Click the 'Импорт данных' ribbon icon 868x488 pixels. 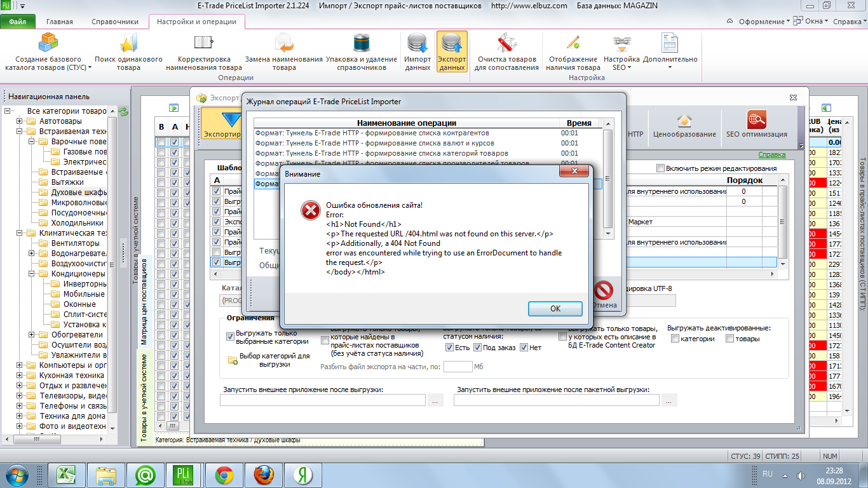[417, 51]
